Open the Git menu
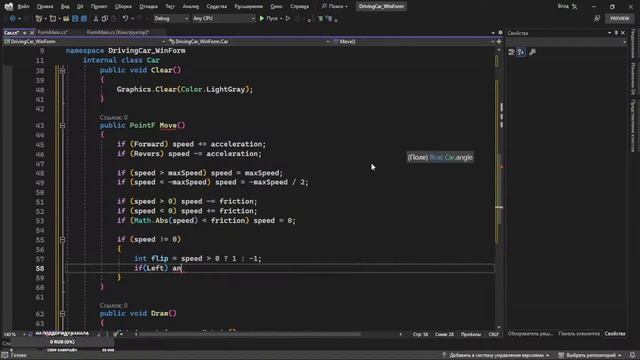The image size is (640, 360). click(80, 6)
